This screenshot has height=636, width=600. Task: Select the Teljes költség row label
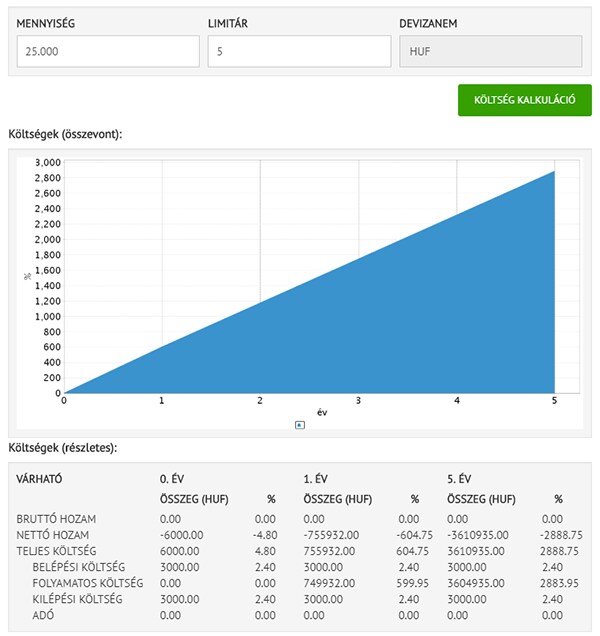coord(56,551)
